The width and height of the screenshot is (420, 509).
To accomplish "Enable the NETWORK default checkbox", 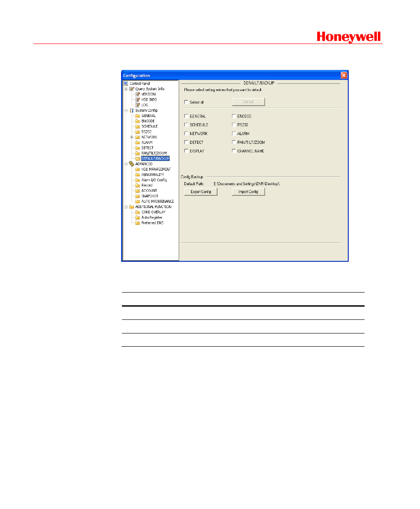I will [186, 133].
